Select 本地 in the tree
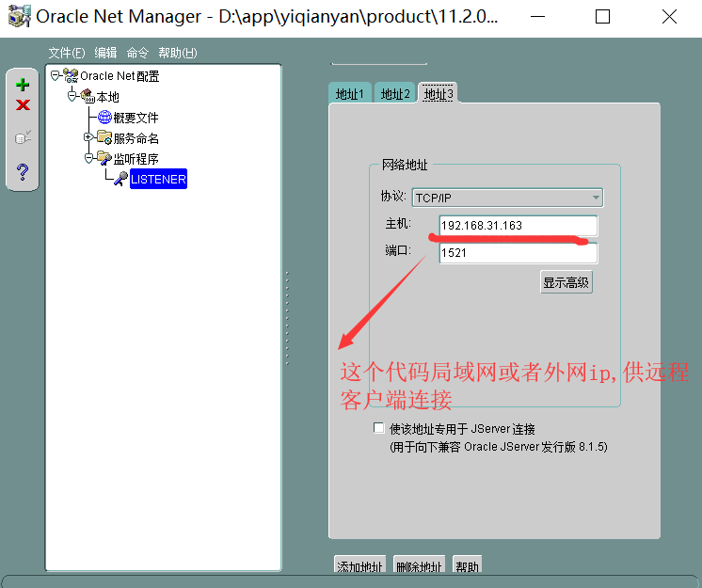The height and width of the screenshot is (588, 702). point(108,97)
